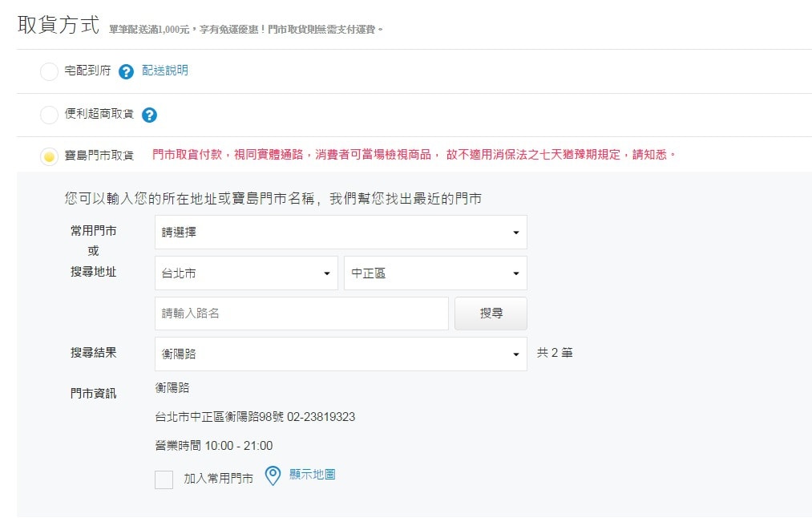Focus the 請輸入路名 input field
The image size is (812, 522).
click(x=301, y=314)
